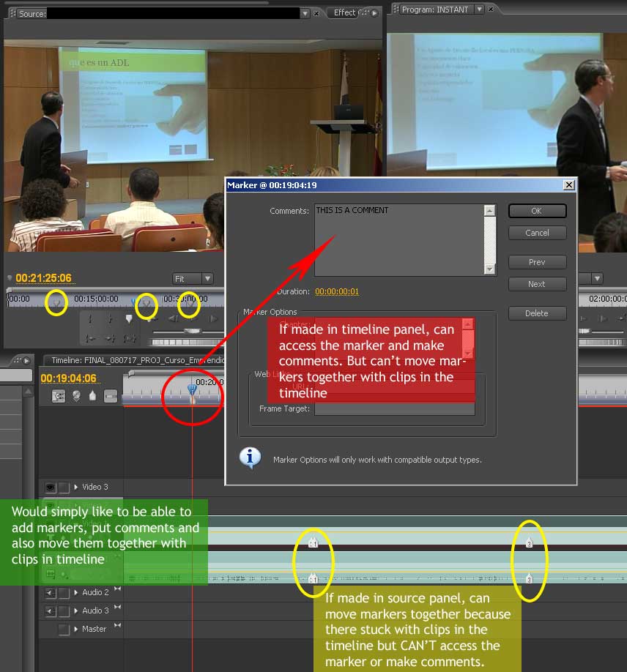The height and width of the screenshot is (672, 627).
Task: Click the marker Duration timecode value
Action: coord(337,291)
